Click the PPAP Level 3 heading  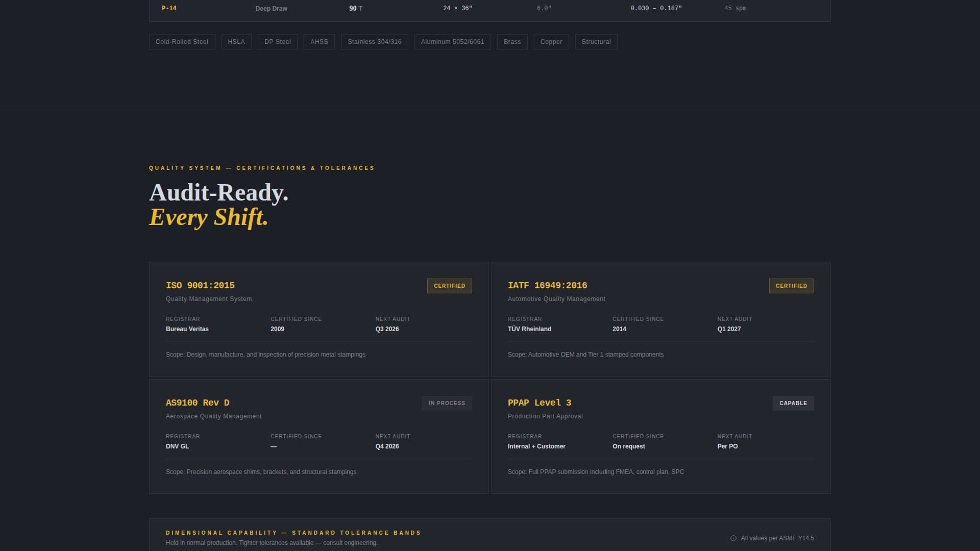pyautogui.click(x=540, y=403)
